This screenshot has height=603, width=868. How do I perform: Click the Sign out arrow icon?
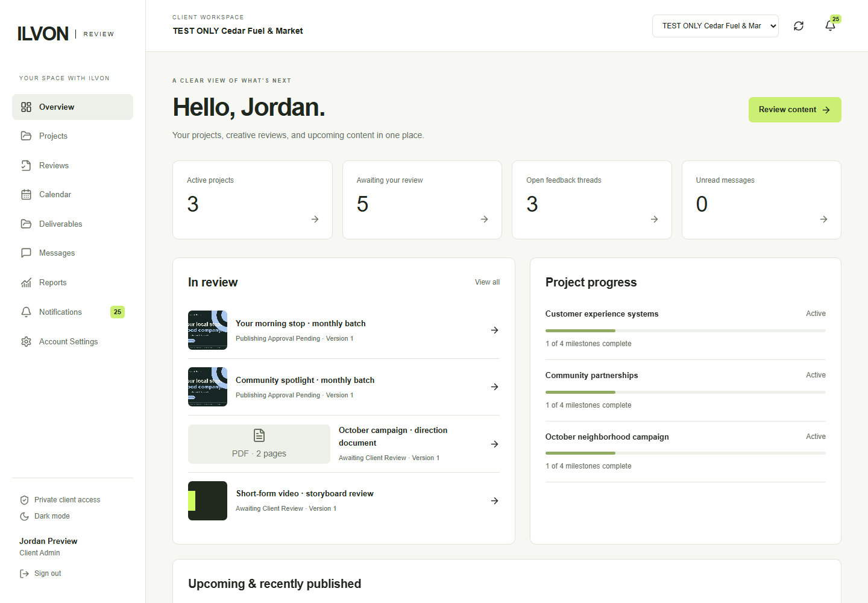click(24, 573)
